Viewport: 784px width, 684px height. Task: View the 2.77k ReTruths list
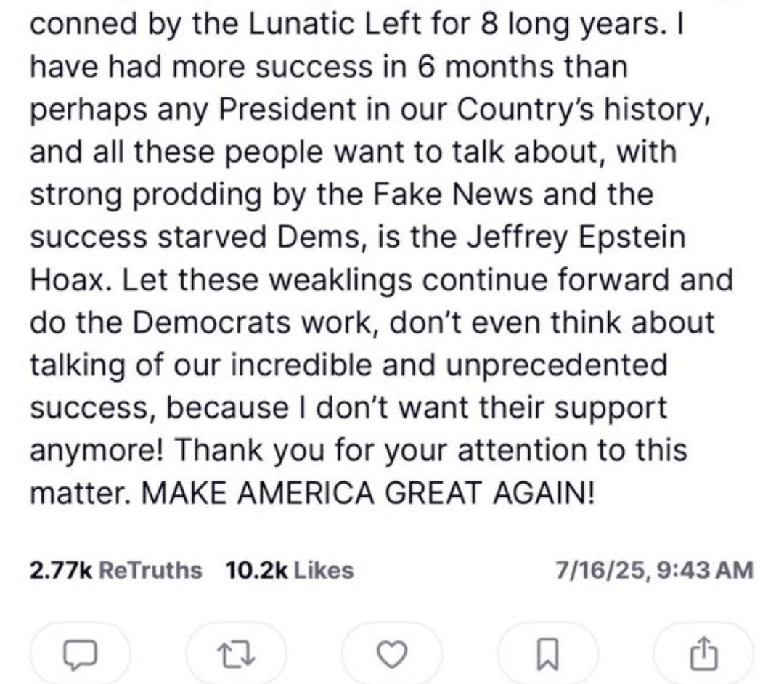tap(116, 570)
